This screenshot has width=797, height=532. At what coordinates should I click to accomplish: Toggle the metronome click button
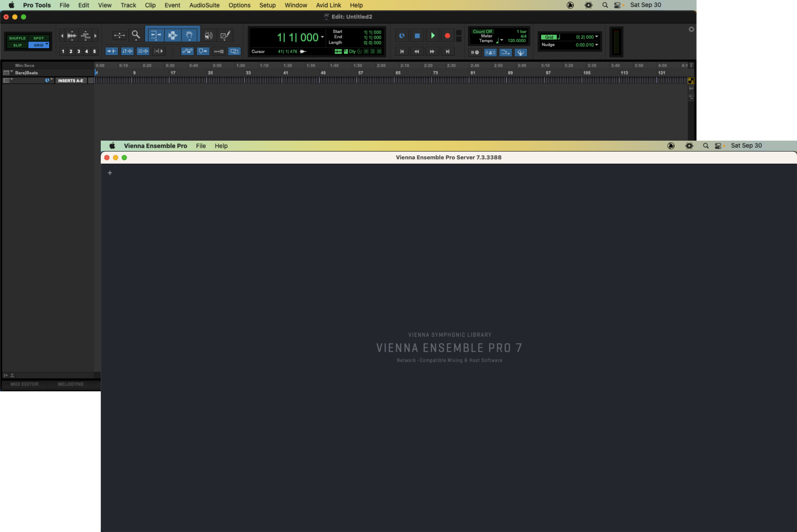point(490,53)
